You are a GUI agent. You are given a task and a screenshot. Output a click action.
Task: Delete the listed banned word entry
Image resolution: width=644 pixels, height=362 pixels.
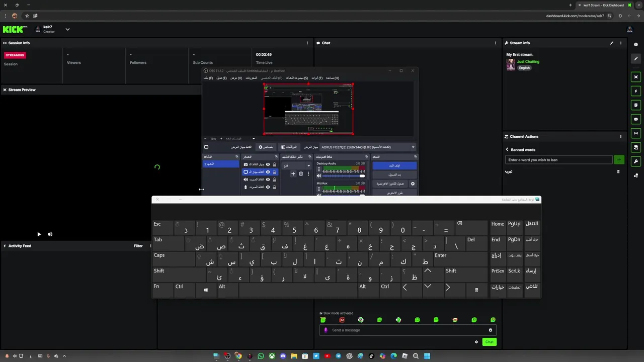click(618, 171)
